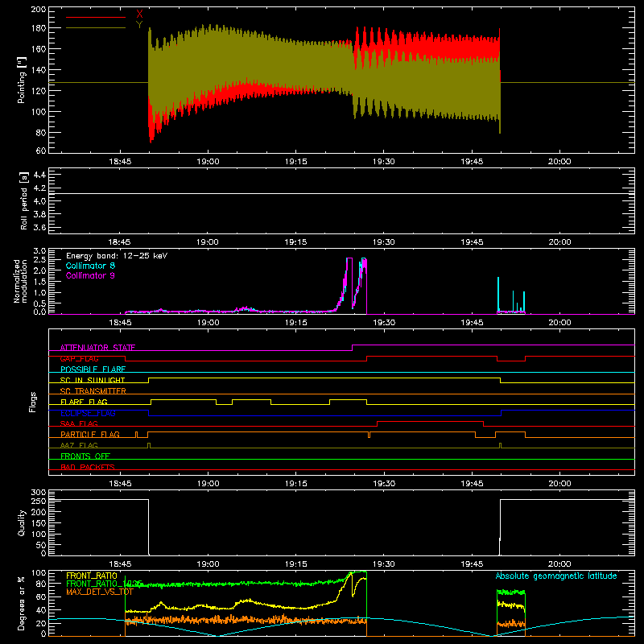
Task: Click 20:00 tick under Roll period plot
Action: click(559, 242)
